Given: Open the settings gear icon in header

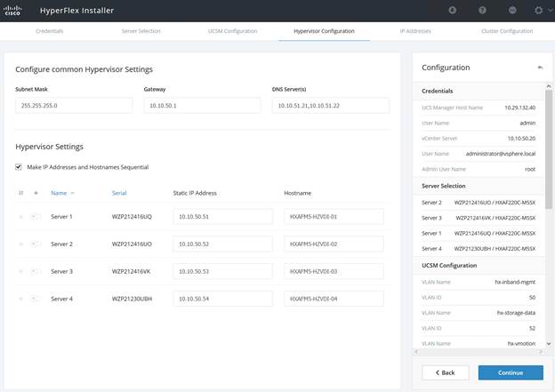Looking at the screenshot, I should coord(538,11).
